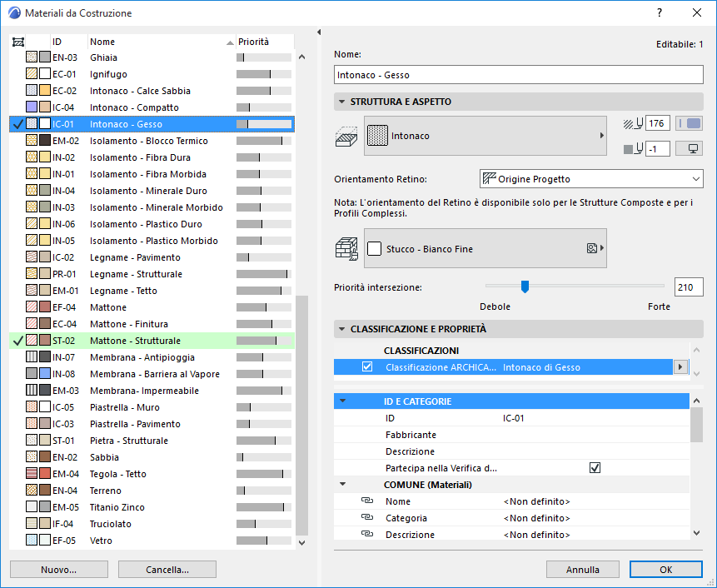Screen dimensions: 717x588
Task: Click the foreground pen number field 176
Action: click(658, 123)
